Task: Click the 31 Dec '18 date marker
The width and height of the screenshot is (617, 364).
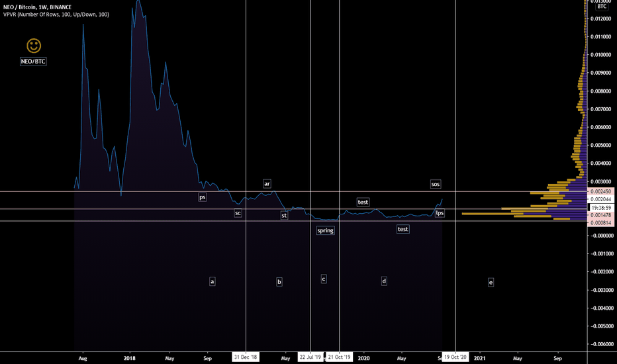Action: (x=246, y=357)
